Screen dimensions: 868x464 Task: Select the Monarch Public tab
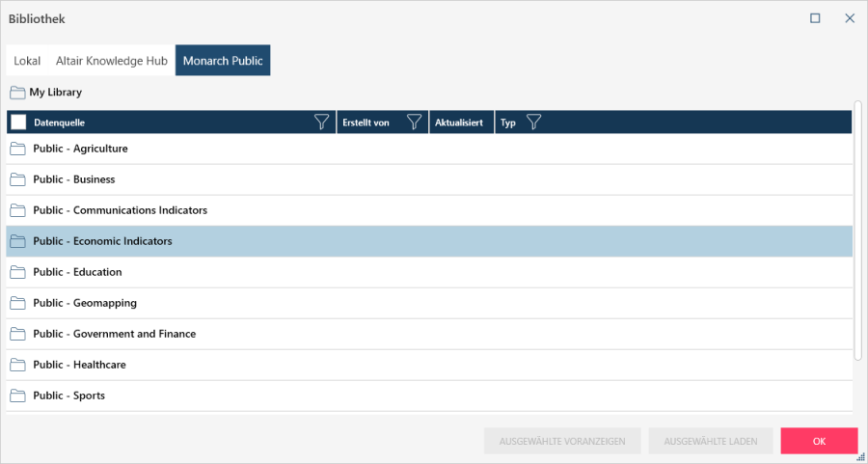tap(223, 61)
